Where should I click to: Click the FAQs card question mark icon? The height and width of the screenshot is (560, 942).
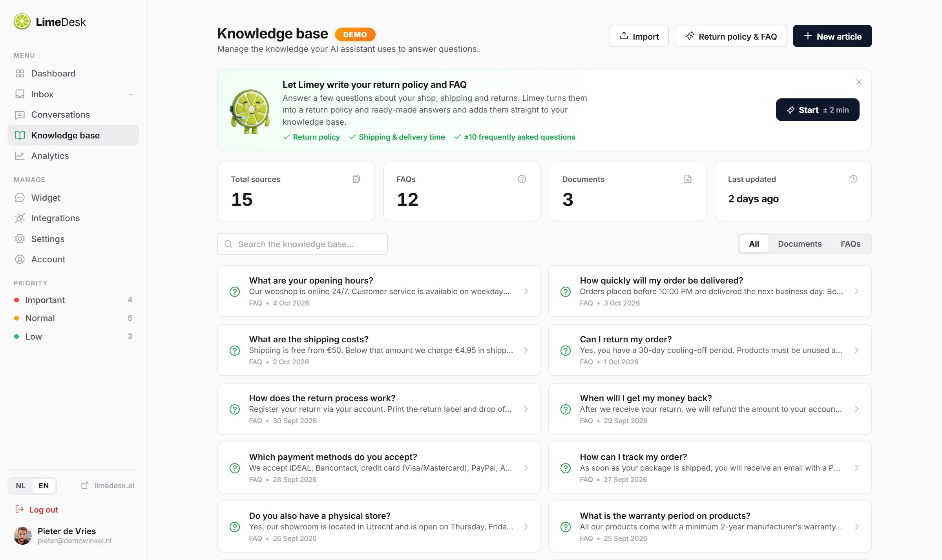[x=522, y=179]
